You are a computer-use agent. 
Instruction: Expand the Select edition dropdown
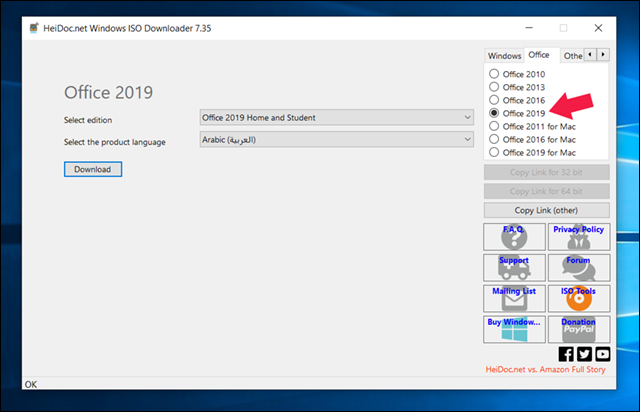coord(337,117)
